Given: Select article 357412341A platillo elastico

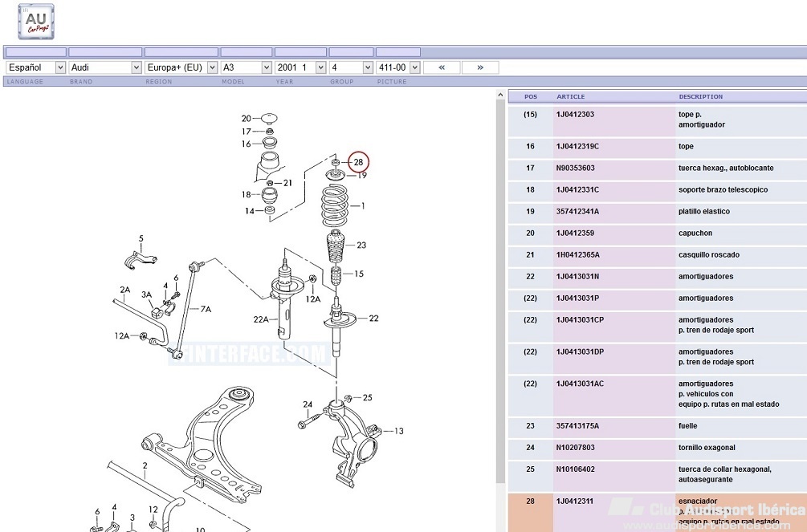Looking at the screenshot, I should [658, 212].
